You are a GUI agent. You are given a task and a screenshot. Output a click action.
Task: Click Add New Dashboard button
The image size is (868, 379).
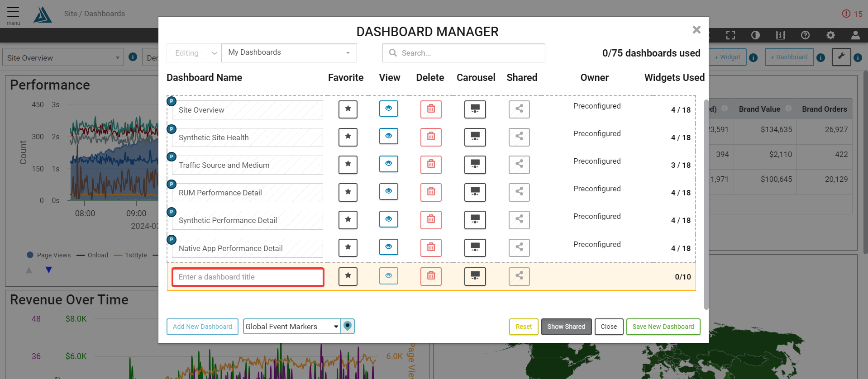tap(202, 327)
